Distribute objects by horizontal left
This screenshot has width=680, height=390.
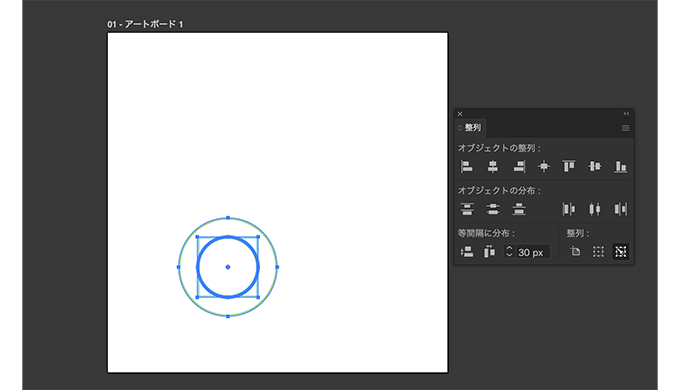pos(569,209)
